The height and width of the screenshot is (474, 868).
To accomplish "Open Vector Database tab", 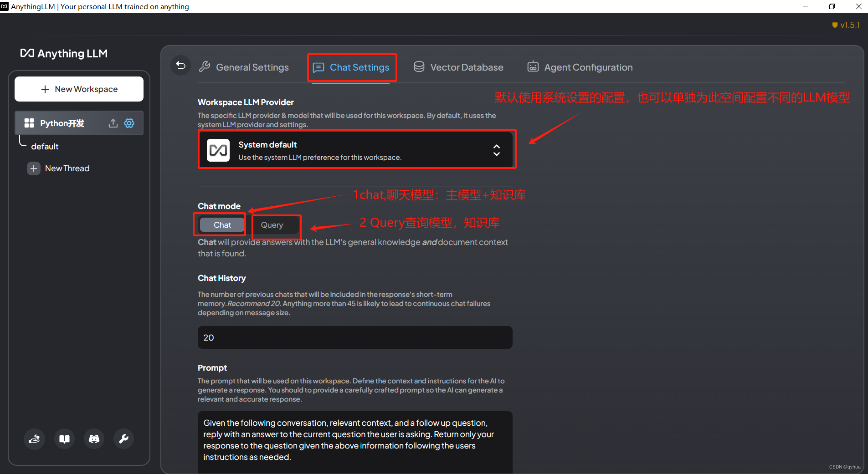I will 458,67.
